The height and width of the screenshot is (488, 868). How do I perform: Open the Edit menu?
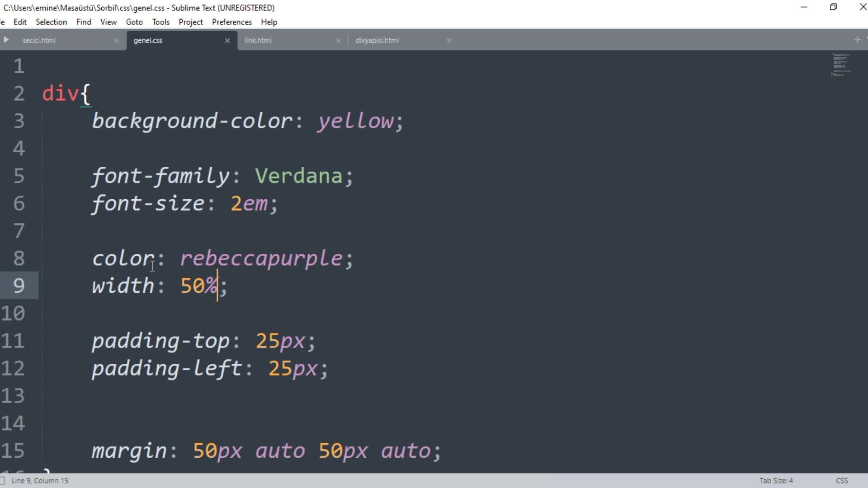(20, 22)
